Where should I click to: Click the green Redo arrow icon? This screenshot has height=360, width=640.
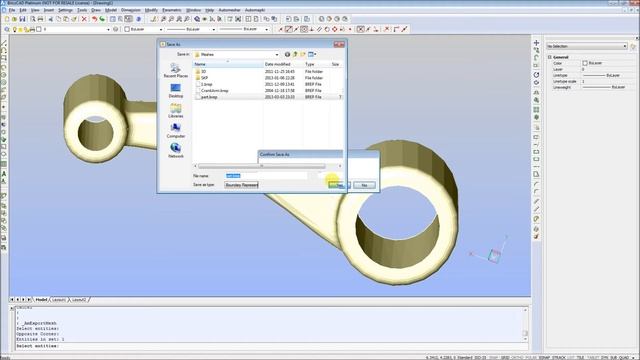pyautogui.click(x=102, y=19)
